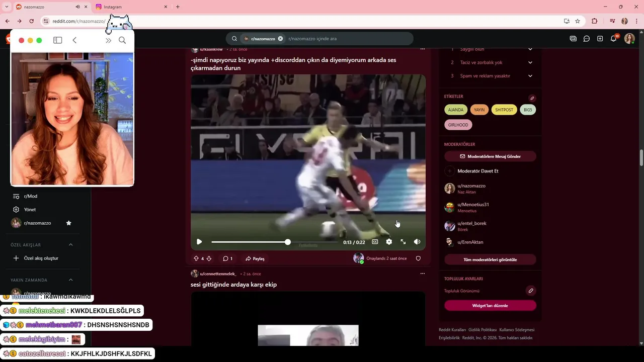Open browser extensions puzzle icon
This screenshot has width=644, height=362.
point(595,21)
